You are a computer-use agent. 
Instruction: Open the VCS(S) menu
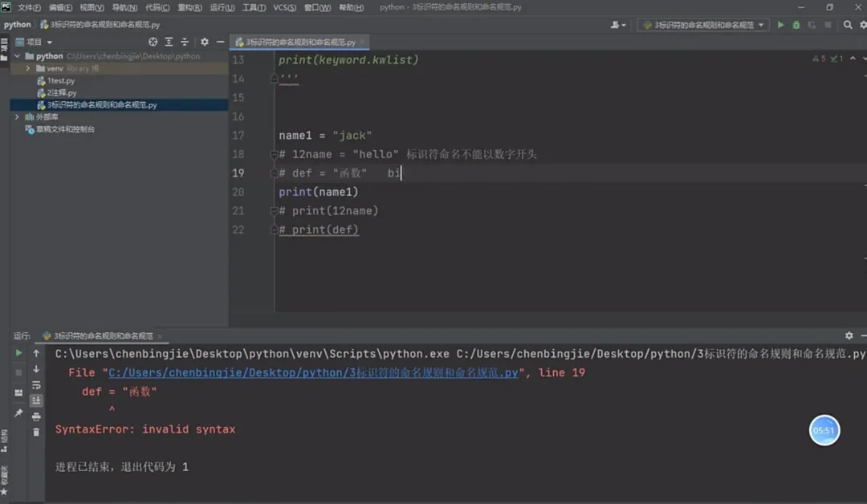pos(285,7)
